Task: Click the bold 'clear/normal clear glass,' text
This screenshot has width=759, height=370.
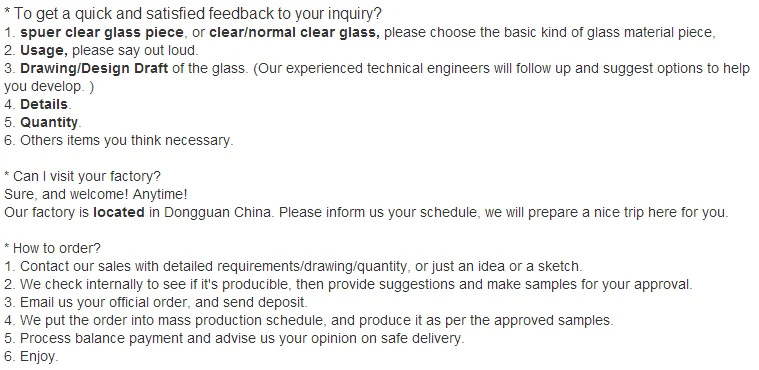Action: point(294,33)
